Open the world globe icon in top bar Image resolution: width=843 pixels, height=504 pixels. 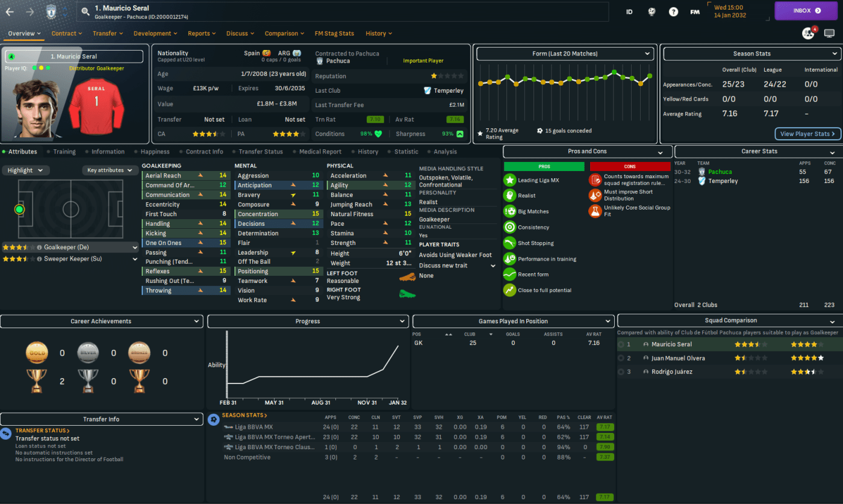(652, 11)
